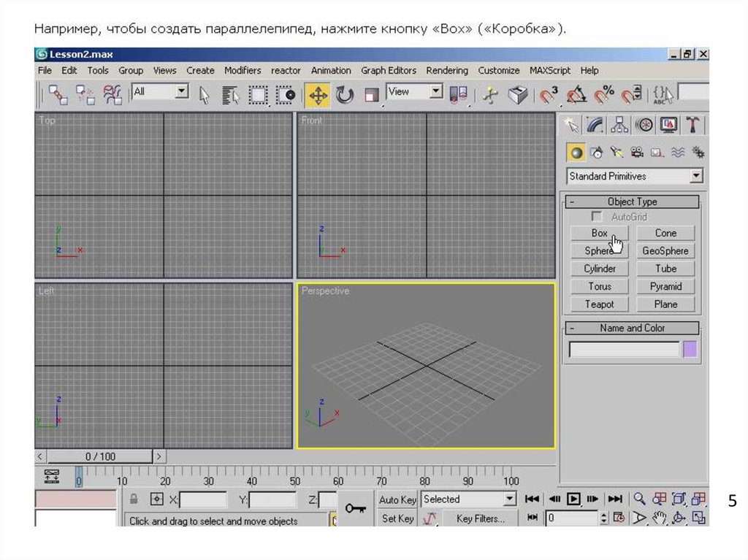Collapse the Object Type rollout

pos(573,202)
